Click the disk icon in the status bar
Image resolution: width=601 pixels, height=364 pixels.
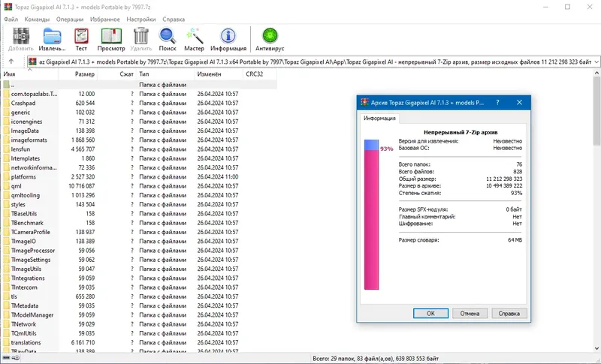[x=6, y=358]
